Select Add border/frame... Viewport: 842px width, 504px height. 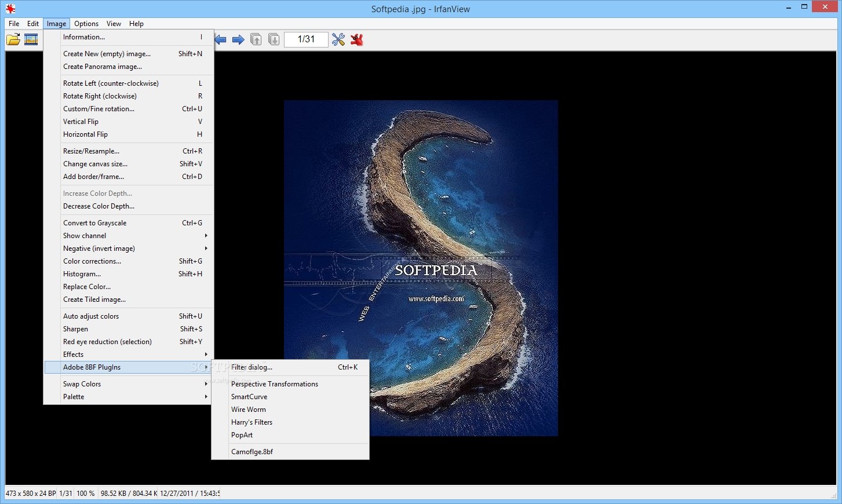tap(129, 177)
